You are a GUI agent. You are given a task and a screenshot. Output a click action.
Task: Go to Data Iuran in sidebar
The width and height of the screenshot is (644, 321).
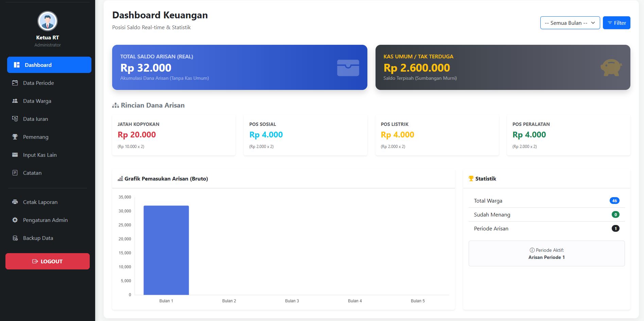click(35, 119)
